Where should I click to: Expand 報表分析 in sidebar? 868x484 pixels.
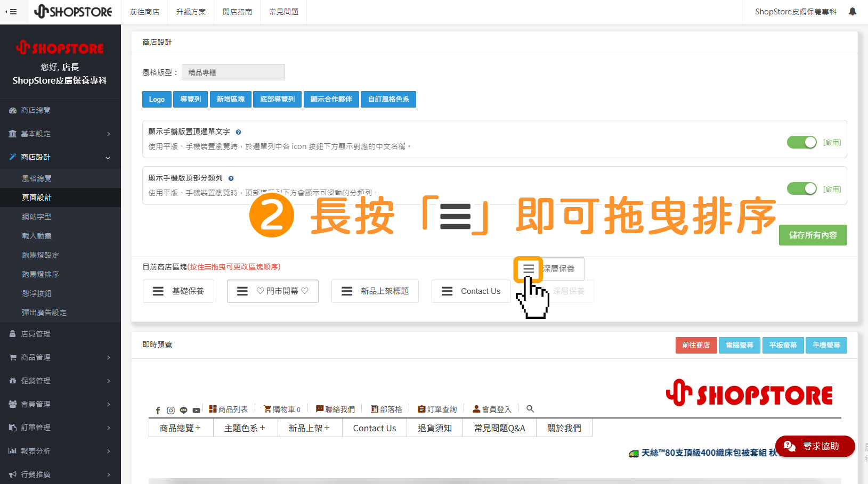(60, 451)
